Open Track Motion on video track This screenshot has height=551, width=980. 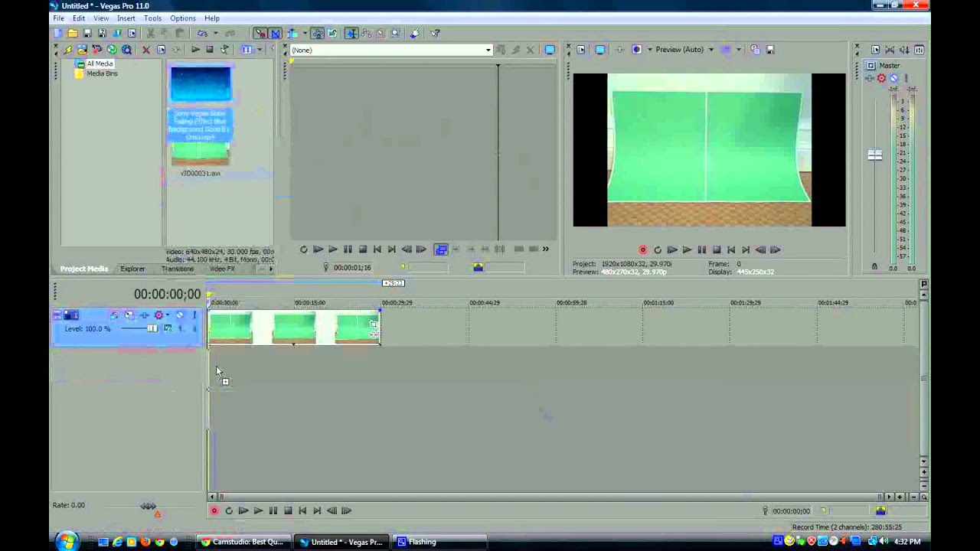coord(129,315)
